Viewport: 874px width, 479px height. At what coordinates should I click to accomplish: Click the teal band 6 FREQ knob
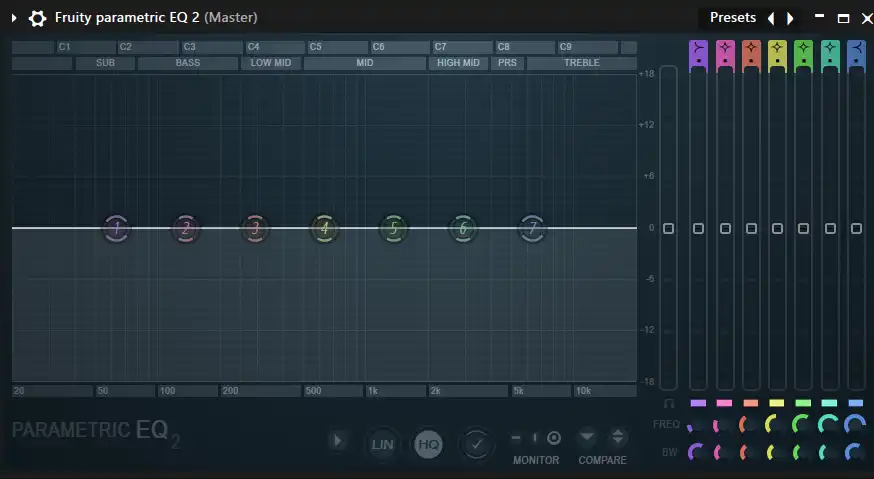pos(828,425)
